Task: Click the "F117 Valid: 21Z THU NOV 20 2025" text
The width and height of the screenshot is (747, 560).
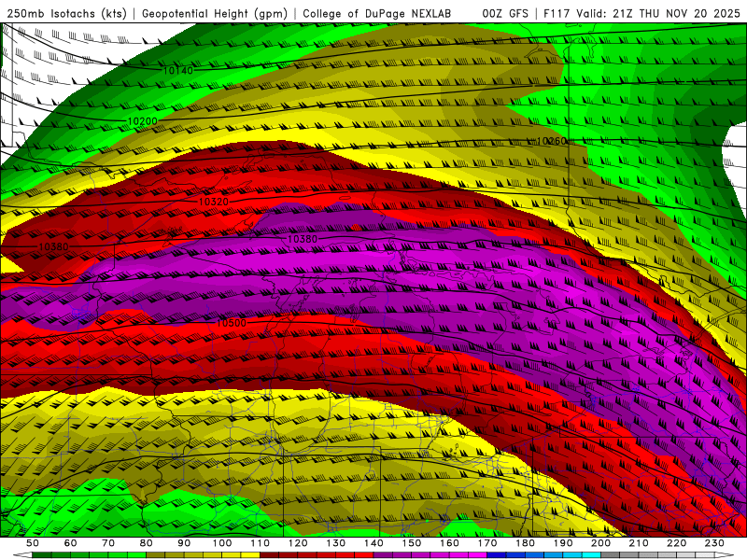Action: [x=641, y=13]
